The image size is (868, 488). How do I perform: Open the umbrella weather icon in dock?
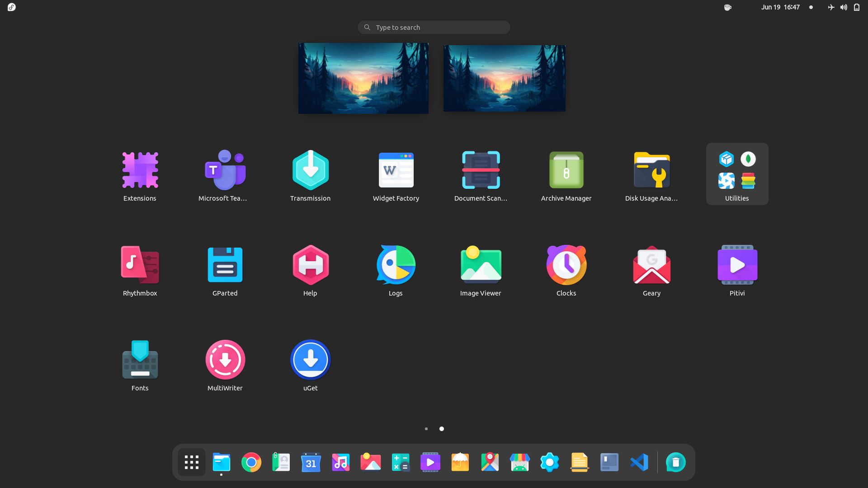click(x=460, y=462)
